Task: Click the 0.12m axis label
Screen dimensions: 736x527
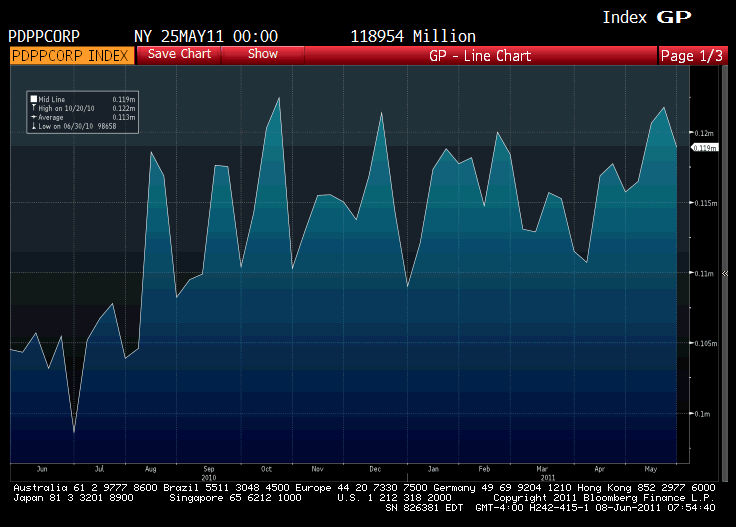Action: [704, 133]
